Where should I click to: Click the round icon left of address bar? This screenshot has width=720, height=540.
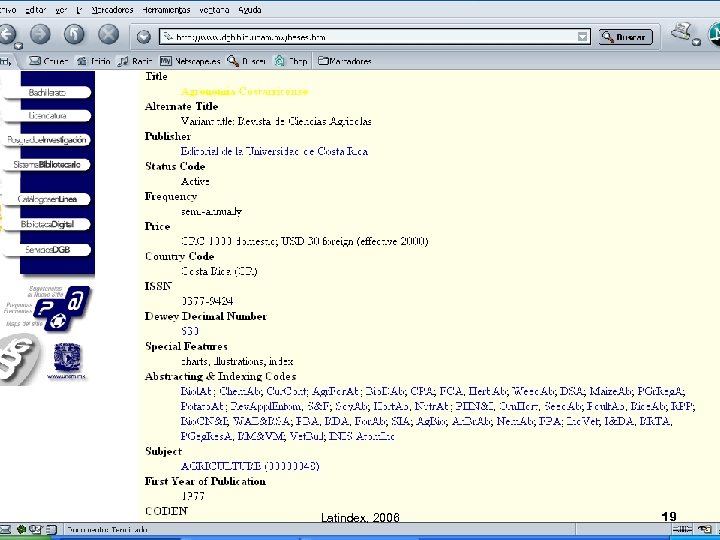[x=144, y=37]
